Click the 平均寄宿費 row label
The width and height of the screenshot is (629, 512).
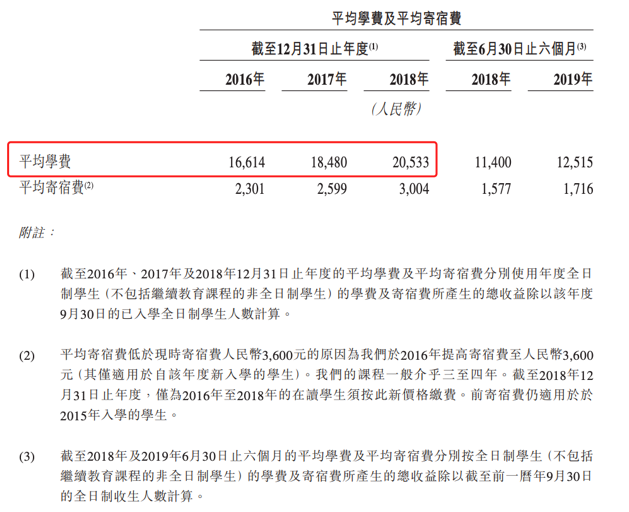coord(56,187)
